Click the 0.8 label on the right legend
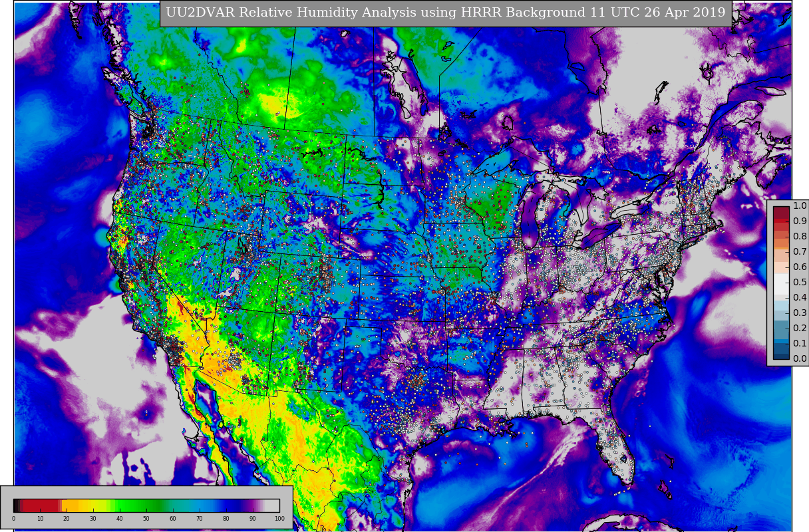This screenshot has width=809, height=532. (800, 236)
